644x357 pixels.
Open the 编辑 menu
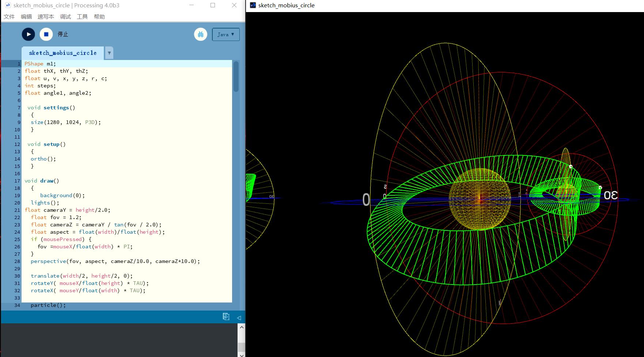26,17
